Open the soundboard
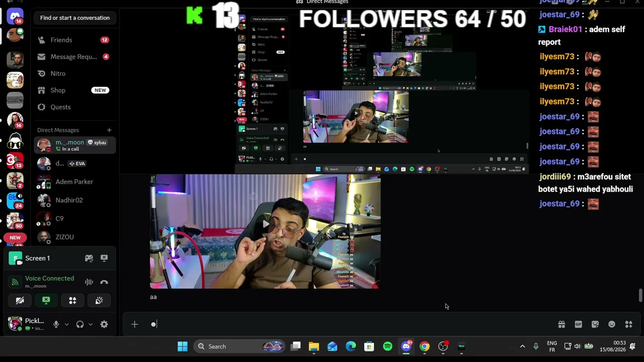The width and height of the screenshot is (644, 362). coord(99,301)
